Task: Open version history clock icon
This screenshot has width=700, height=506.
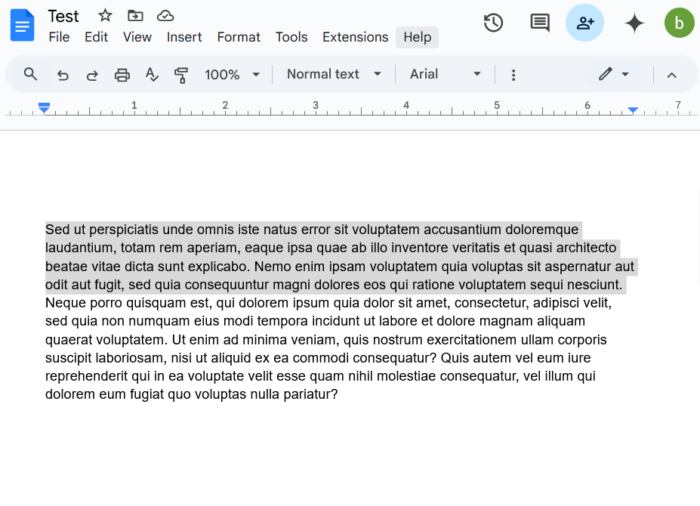Action: tap(493, 23)
